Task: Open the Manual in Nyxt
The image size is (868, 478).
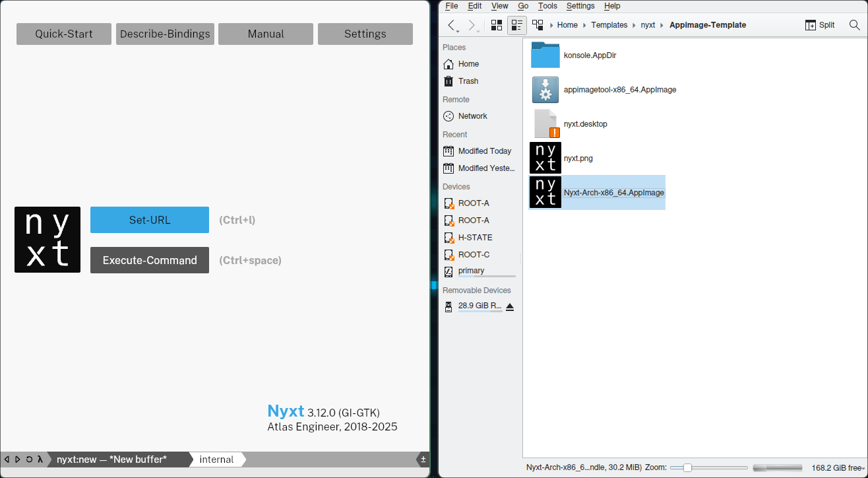Action: click(x=266, y=34)
